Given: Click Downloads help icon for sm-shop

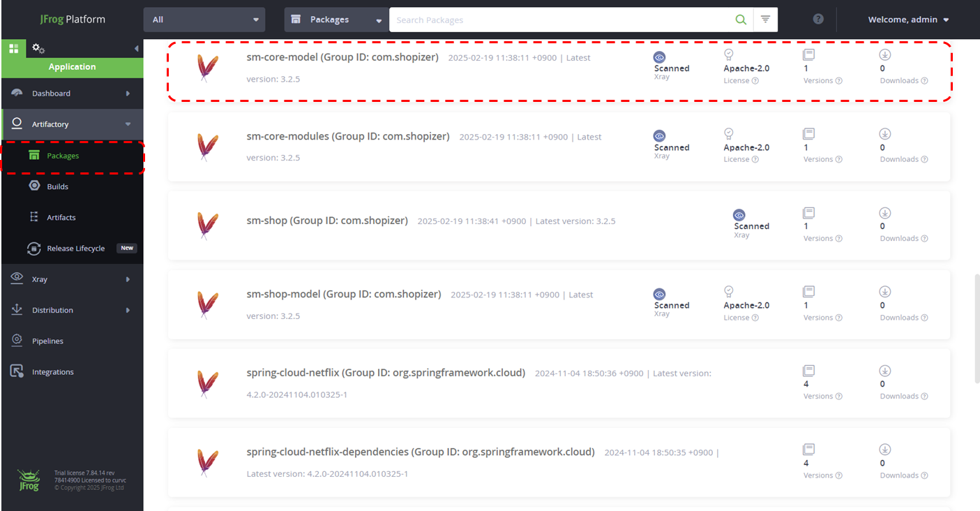Looking at the screenshot, I should tap(925, 239).
